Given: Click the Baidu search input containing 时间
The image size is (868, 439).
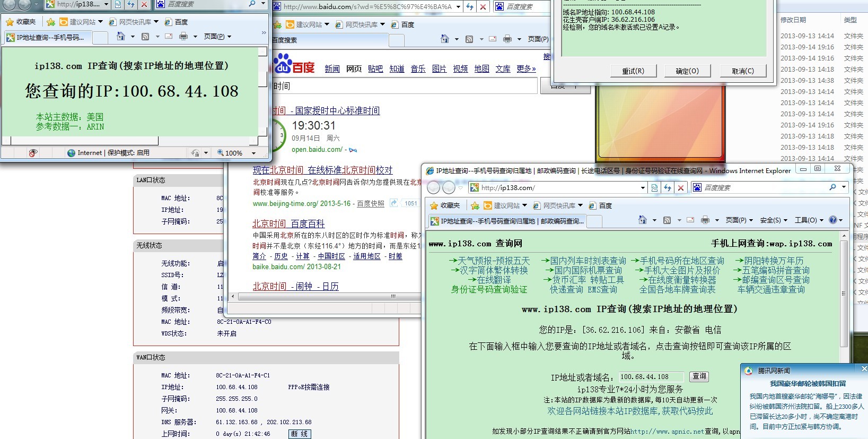Looking at the screenshot, I should (404, 86).
